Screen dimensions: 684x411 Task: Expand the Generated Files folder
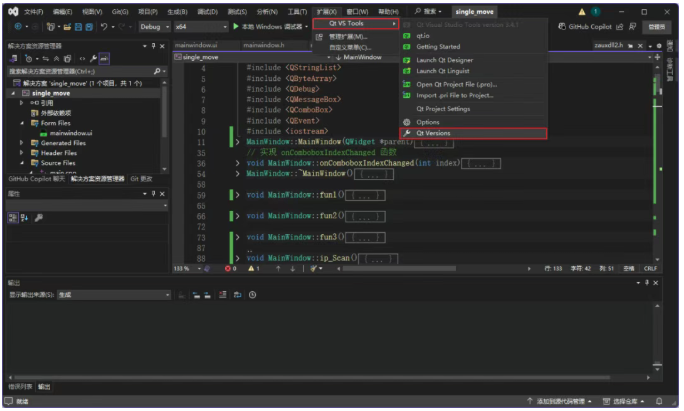[x=21, y=143]
